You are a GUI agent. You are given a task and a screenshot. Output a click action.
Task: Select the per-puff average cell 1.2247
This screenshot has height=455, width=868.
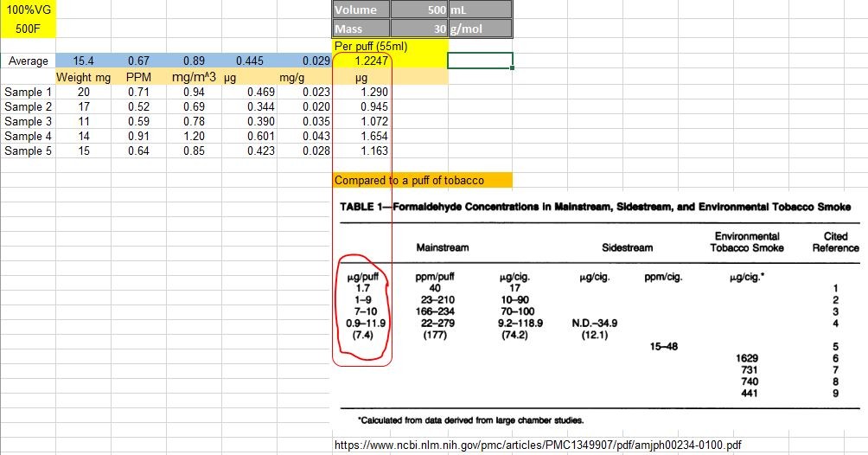point(361,61)
